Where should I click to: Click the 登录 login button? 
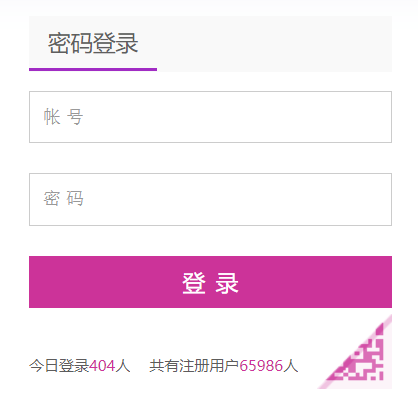click(210, 282)
